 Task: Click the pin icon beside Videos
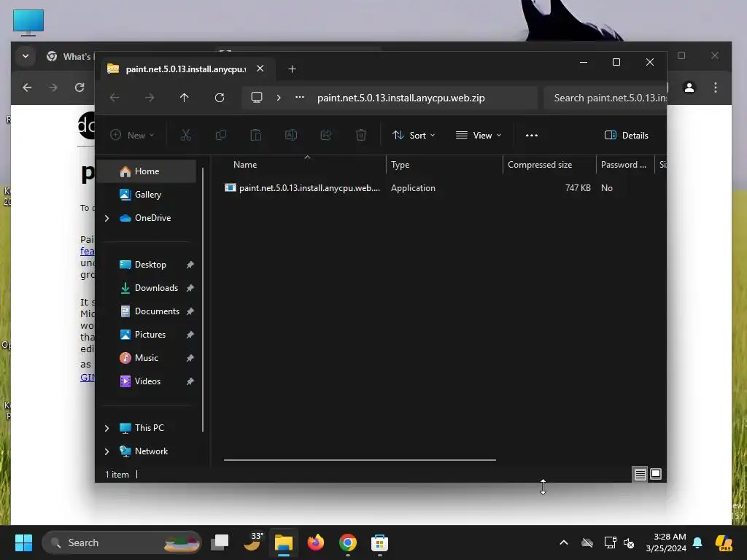click(190, 381)
